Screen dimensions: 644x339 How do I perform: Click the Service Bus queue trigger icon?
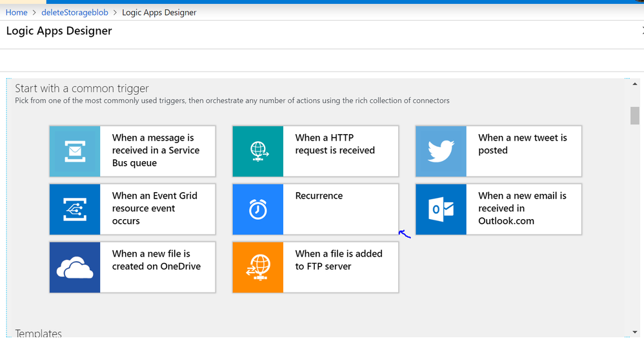click(x=75, y=151)
